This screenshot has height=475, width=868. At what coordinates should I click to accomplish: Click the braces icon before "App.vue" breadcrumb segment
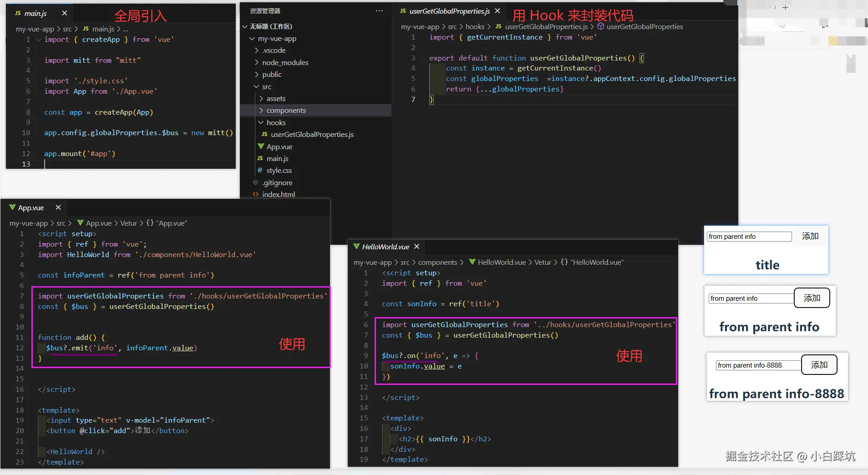click(150, 223)
